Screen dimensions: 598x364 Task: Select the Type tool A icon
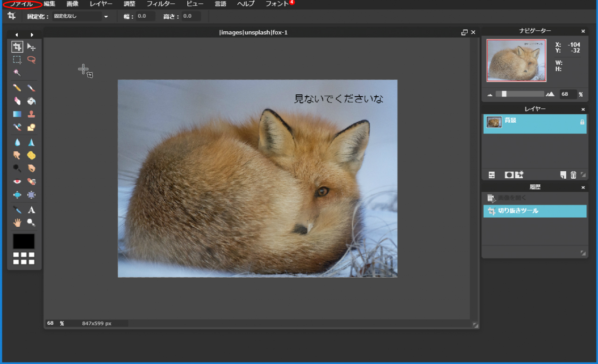(31, 210)
